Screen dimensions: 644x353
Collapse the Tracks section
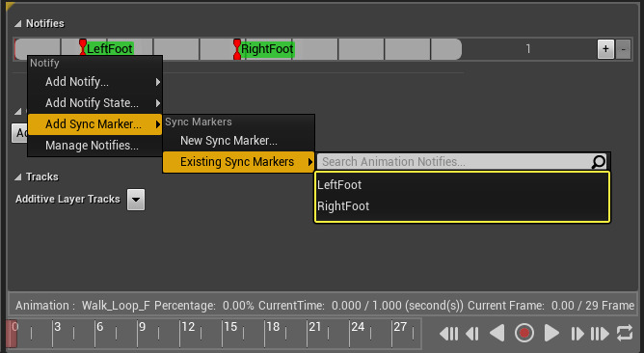17,177
